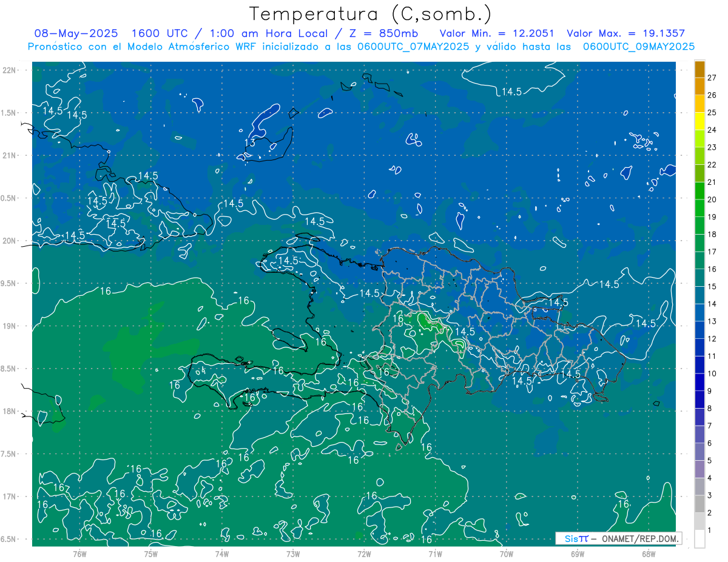
Task: Click "1:00 am Hora Local" text
Action: [x=268, y=33]
